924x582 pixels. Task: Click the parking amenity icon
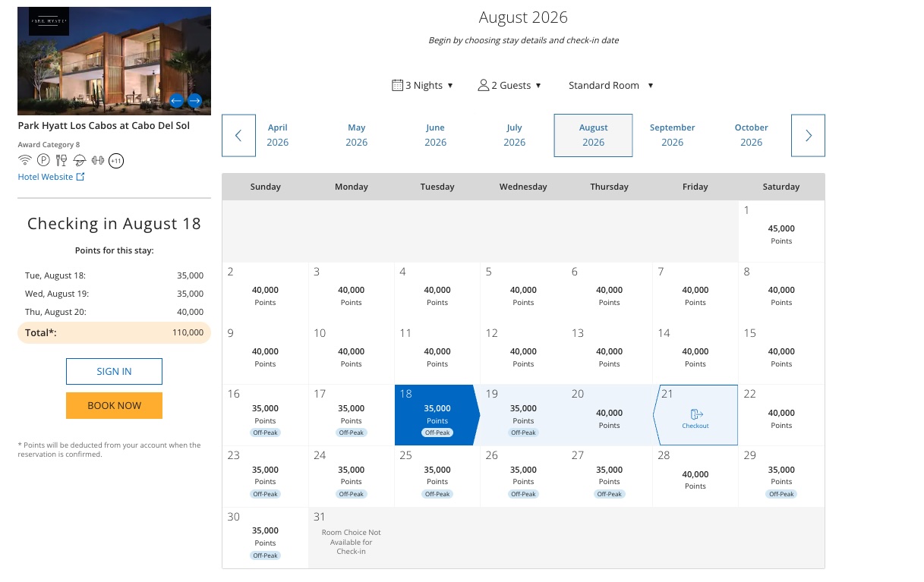pyautogui.click(x=43, y=160)
